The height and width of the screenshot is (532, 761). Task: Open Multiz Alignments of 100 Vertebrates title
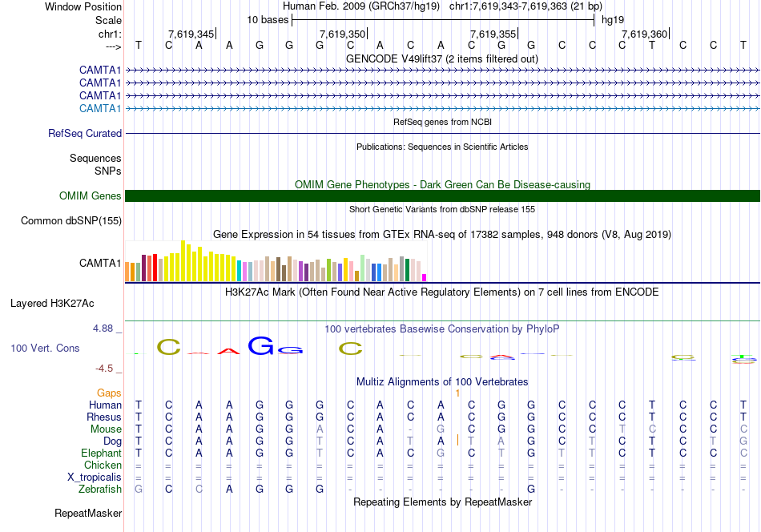[442, 382]
